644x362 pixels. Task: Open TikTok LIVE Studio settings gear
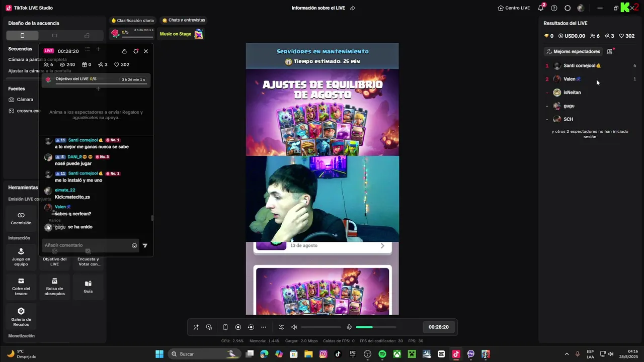tap(568, 8)
